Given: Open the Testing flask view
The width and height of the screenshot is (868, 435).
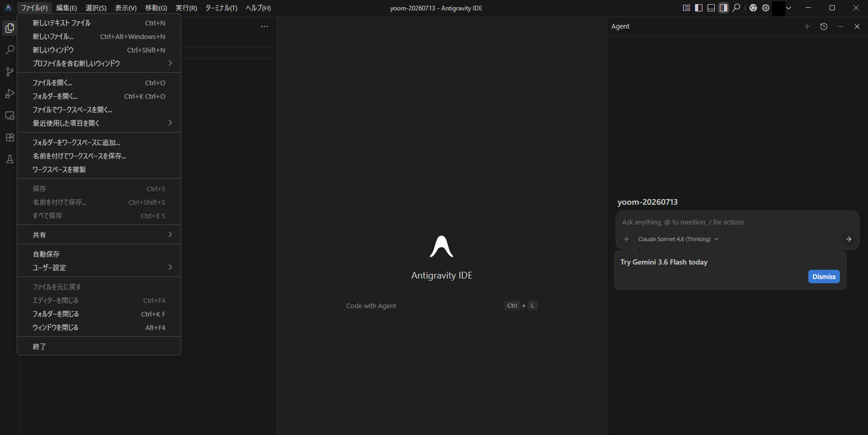Looking at the screenshot, I should pos(9,159).
